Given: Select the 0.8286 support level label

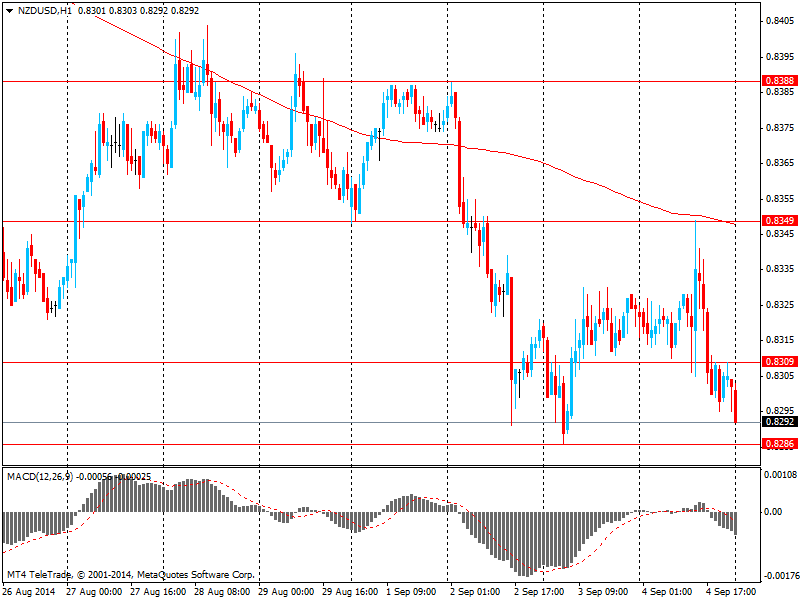Looking at the screenshot, I should click(x=780, y=444).
